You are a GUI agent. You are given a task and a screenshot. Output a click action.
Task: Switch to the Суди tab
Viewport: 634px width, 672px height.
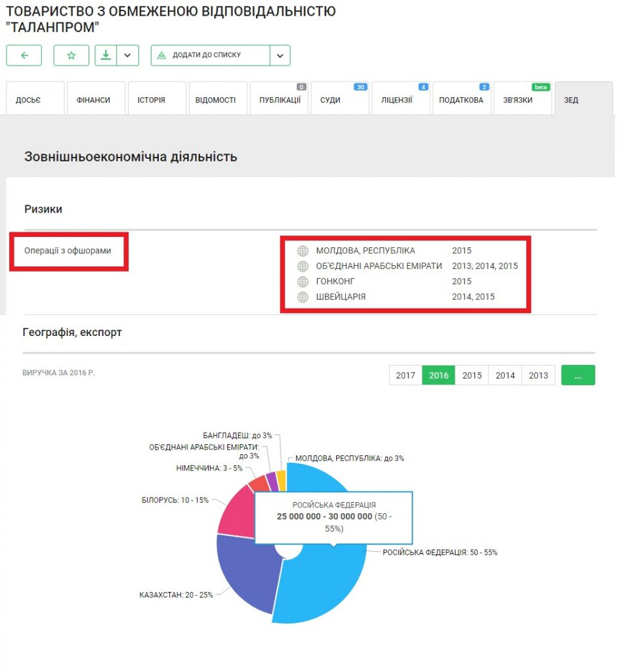(x=330, y=100)
